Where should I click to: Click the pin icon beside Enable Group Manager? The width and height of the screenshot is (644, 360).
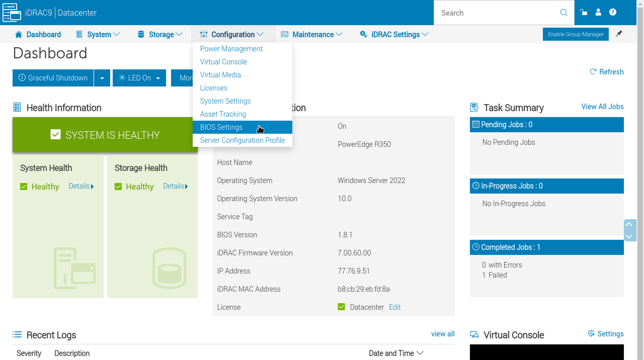tap(619, 34)
